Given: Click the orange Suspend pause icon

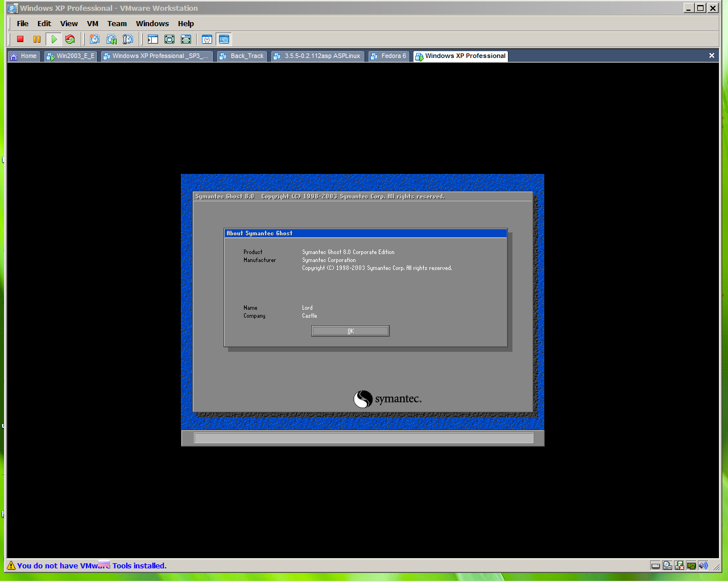Looking at the screenshot, I should pyautogui.click(x=37, y=39).
